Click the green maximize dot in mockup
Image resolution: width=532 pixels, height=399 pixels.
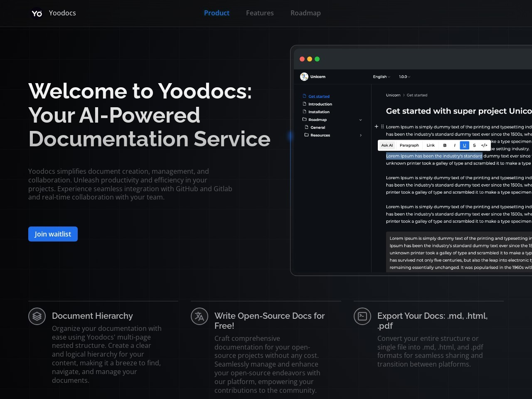click(x=317, y=59)
